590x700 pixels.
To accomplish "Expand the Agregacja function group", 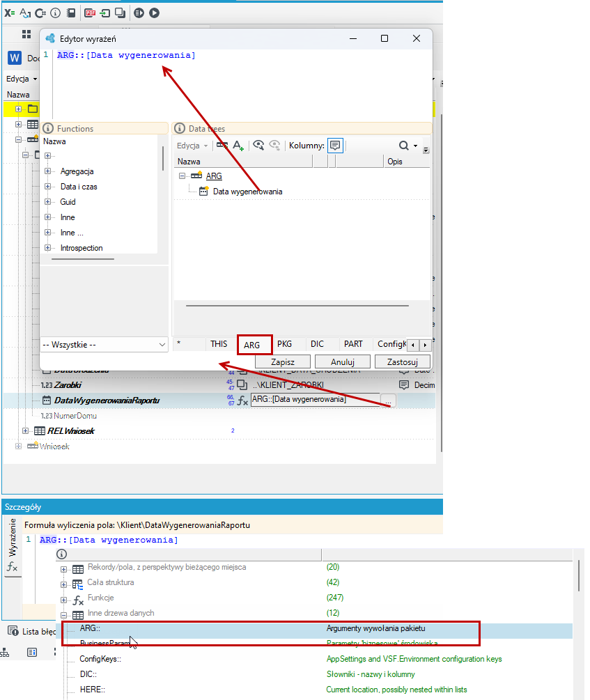I will click(48, 171).
